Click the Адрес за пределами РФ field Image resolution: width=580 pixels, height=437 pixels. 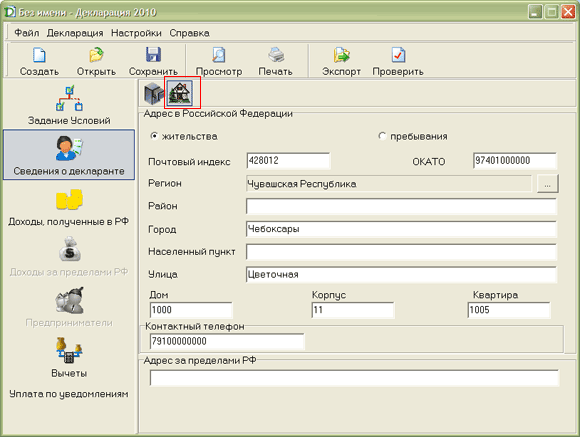pos(354,378)
